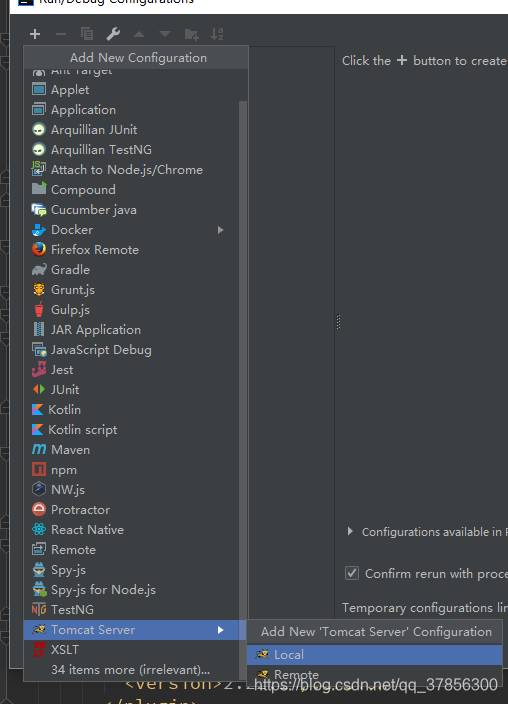Expand the Tomcat Server submenu arrow
Screen dimensions: 508x704
point(220,630)
